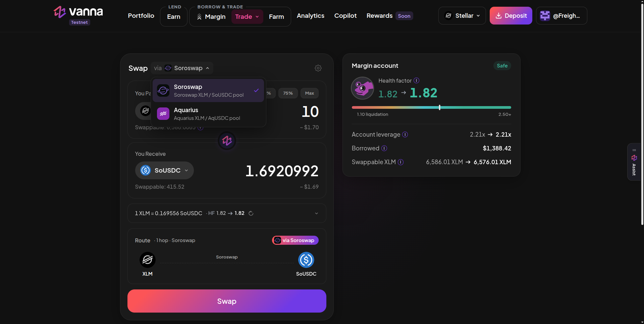Open Copilot
644x324 pixels.
[x=345, y=16]
